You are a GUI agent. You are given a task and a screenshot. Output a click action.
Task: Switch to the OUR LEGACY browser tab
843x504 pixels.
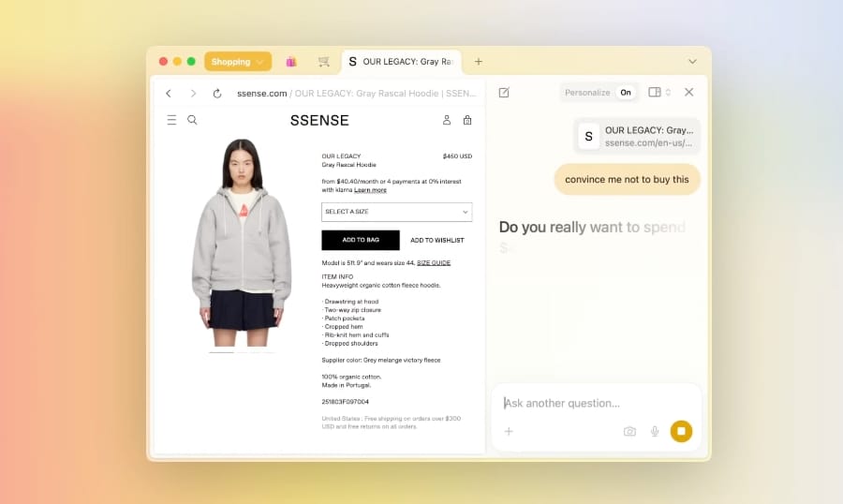point(401,62)
